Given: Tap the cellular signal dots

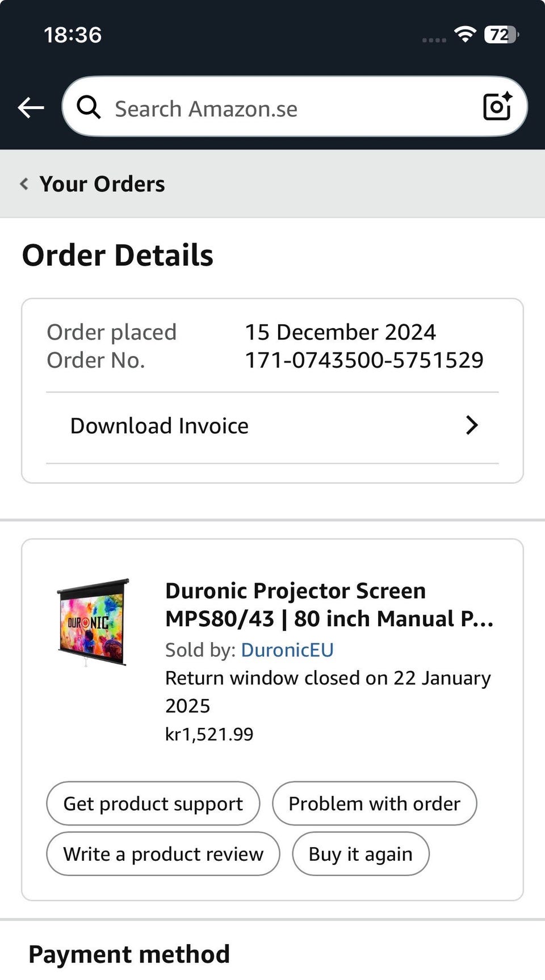Looking at the screenshot, I should point(434,40).
